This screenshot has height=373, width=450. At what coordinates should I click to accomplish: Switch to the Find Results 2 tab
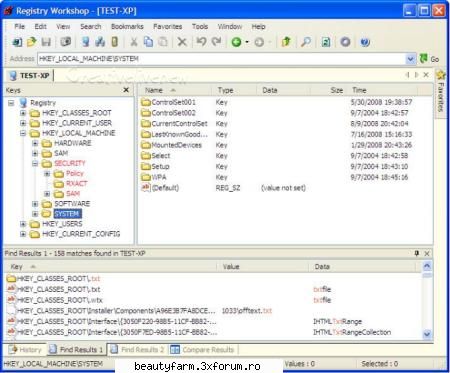tap(138, 350)
